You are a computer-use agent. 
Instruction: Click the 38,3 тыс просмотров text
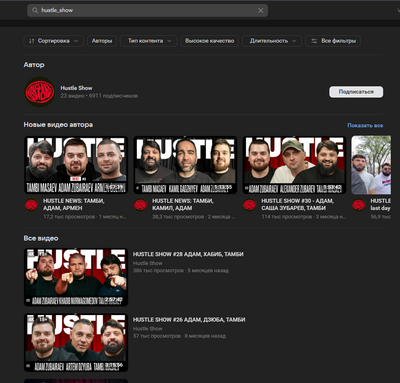(178, 217)
